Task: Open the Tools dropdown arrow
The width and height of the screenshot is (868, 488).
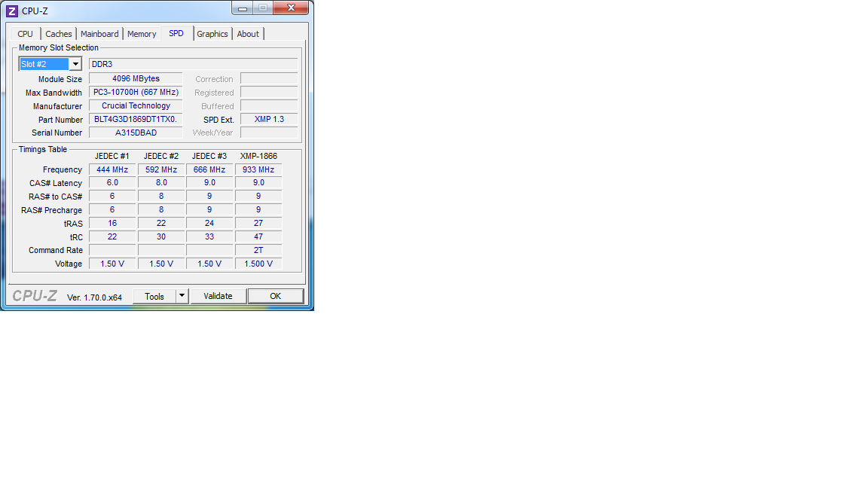Action: (182, 297)
